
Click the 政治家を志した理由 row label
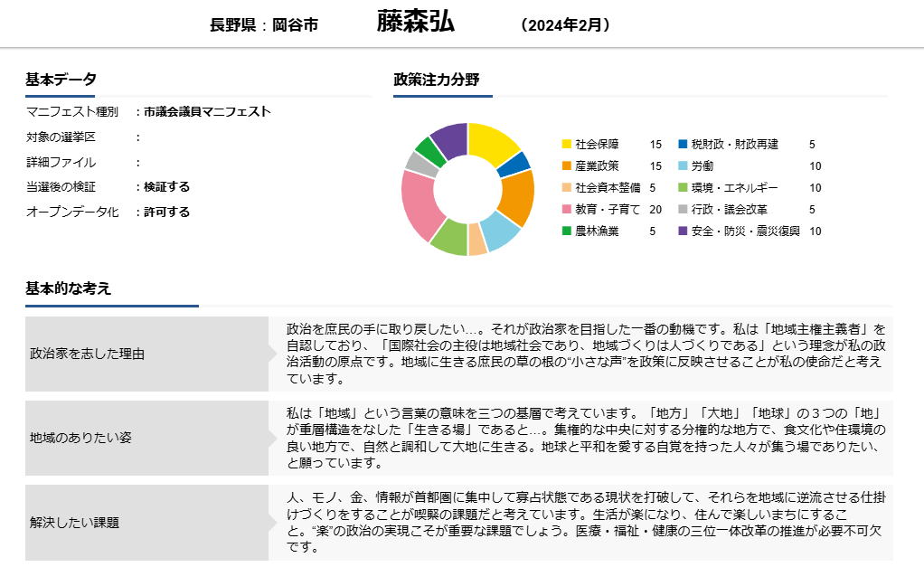click(x=87, y=354)
